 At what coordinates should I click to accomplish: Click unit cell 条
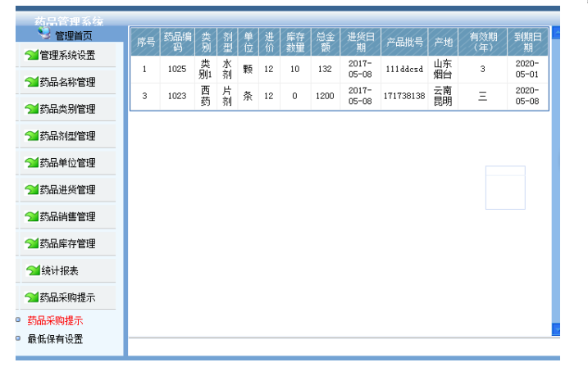coord(248,96)
